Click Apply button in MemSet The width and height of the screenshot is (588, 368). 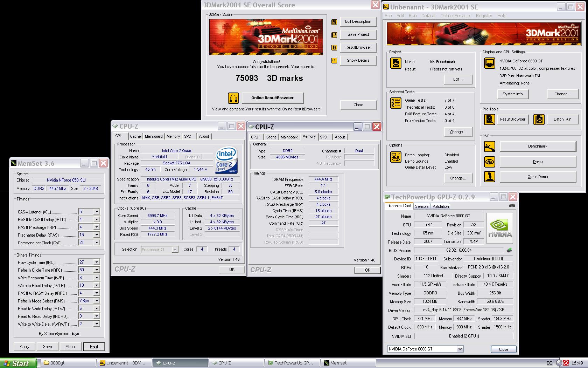24,347
